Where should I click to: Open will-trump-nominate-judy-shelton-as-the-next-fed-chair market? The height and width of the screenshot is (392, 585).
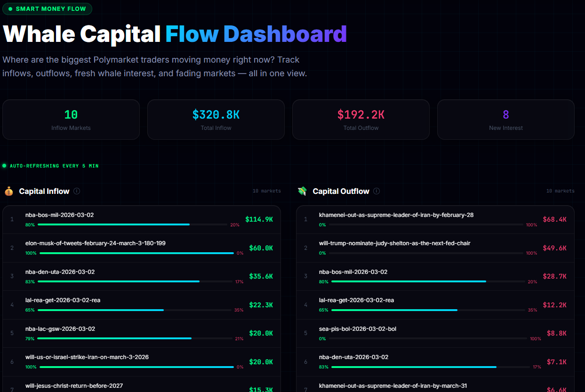point(435,248)
